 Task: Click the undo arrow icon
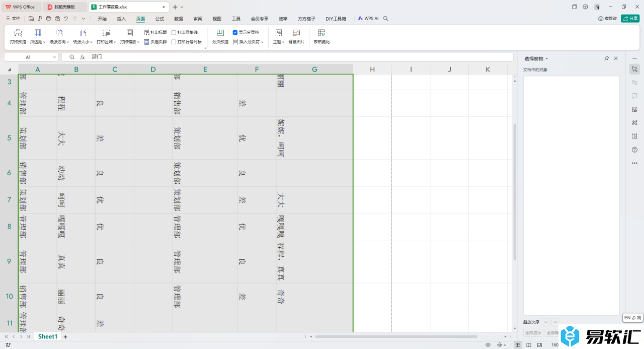(x=66, y=19)
